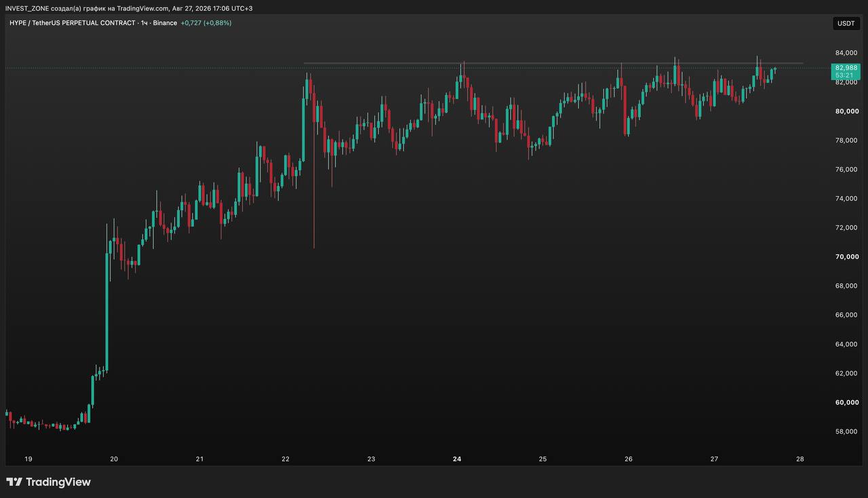The image size is (868, 498).
Task: Click the 58,000 price axis label
Action: [x=847, y=432]
